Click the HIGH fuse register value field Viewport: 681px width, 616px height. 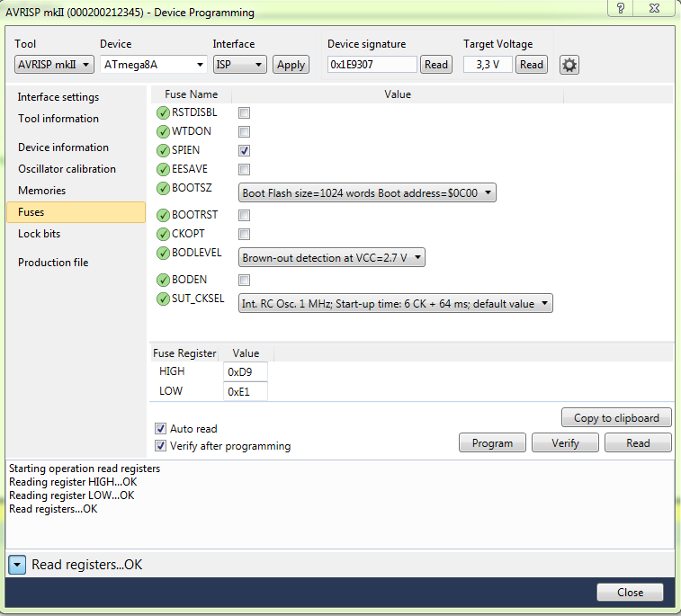[246, 372]
